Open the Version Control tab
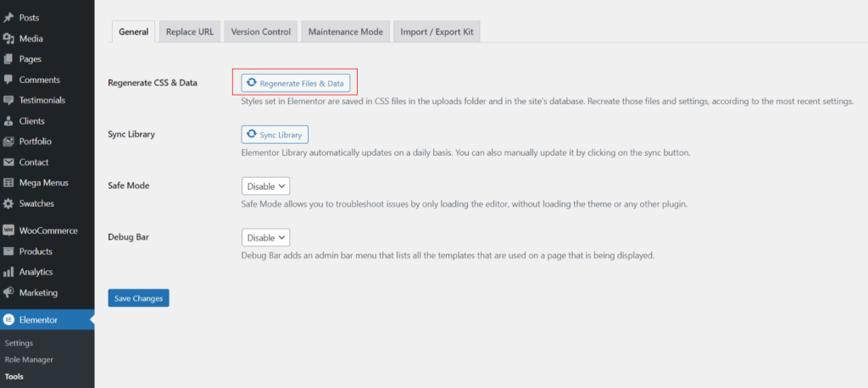This screenshot has width=868, height=388. pos(261,31)
